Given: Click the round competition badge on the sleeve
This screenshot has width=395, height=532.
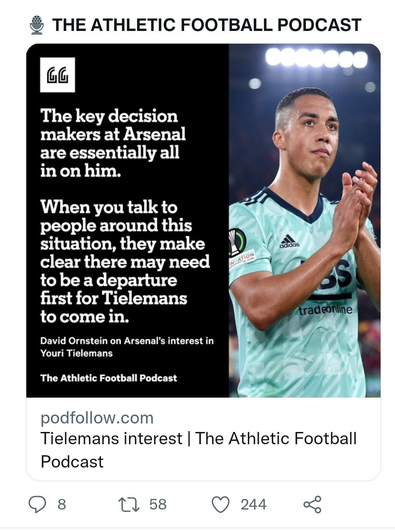Looking at the screenshot, I should (x=237, y=242).
